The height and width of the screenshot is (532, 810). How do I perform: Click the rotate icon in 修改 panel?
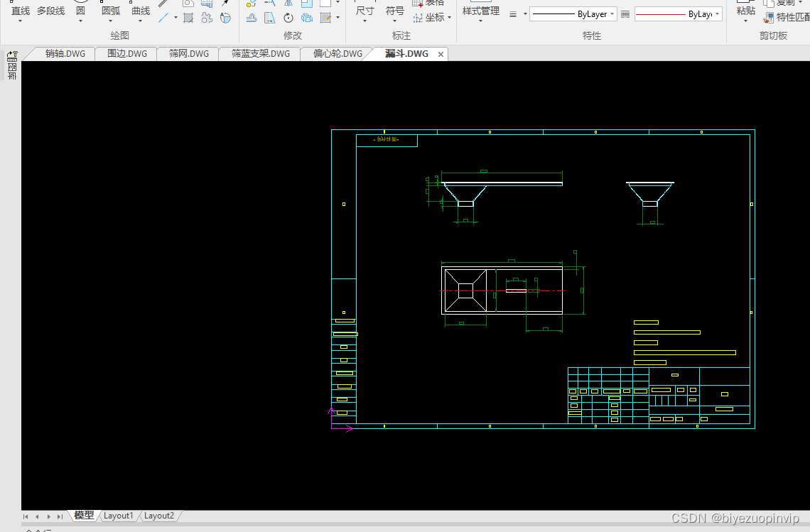coord(288,18)
